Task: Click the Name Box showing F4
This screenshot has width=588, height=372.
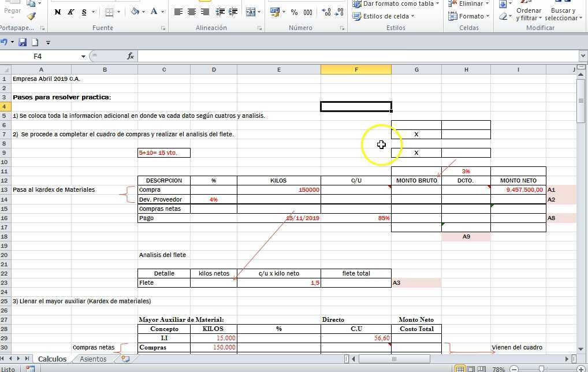Action: 38,56
